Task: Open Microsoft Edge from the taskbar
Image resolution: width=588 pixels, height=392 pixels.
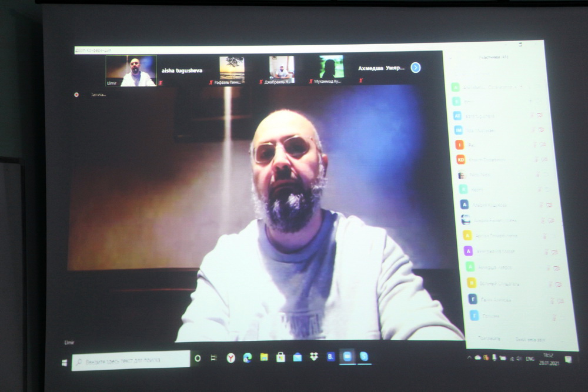Action: click(x=248, y=357)
